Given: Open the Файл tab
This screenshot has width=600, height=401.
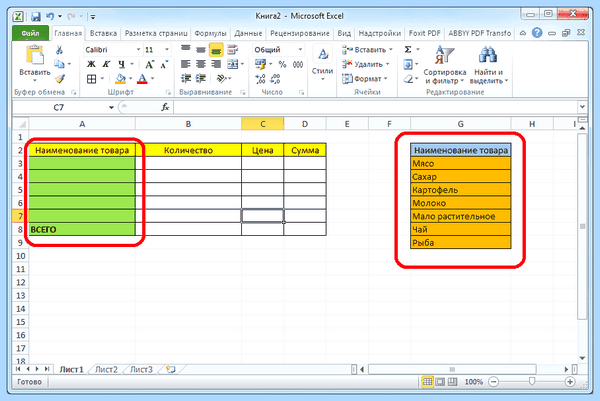Looking at the screenshot, I should coord(30,33).
